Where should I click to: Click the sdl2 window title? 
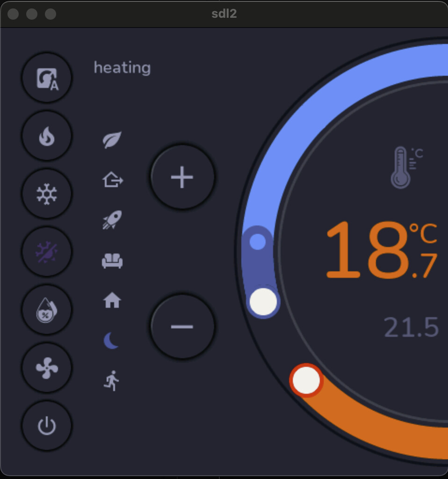pos(224,14)
